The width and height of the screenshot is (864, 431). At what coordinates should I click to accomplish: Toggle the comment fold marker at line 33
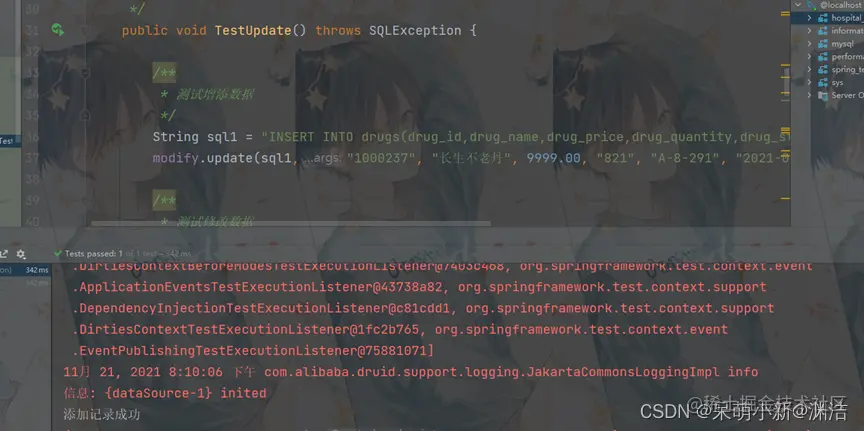tap(85, 73)
